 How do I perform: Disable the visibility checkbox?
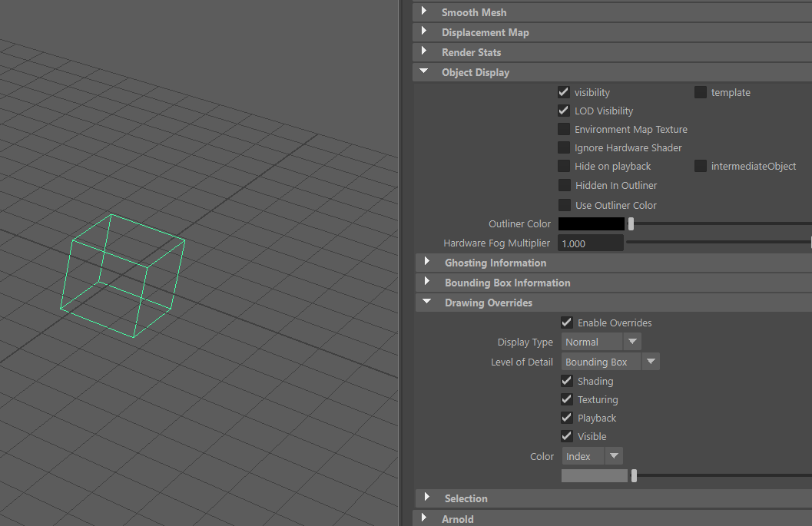tap(563, 92)
